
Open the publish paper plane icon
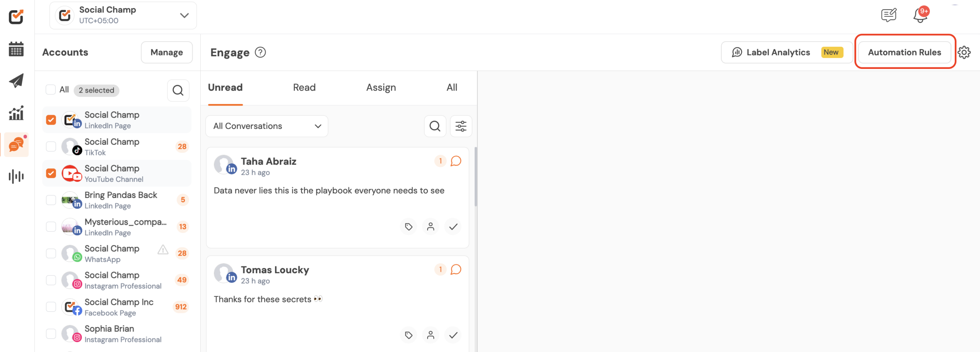pos(16,81)
